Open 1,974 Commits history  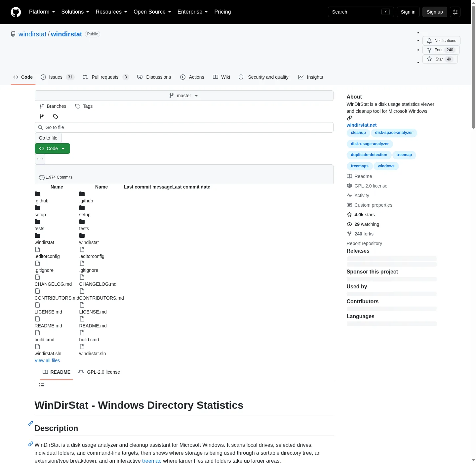click(x=56, y=177)
